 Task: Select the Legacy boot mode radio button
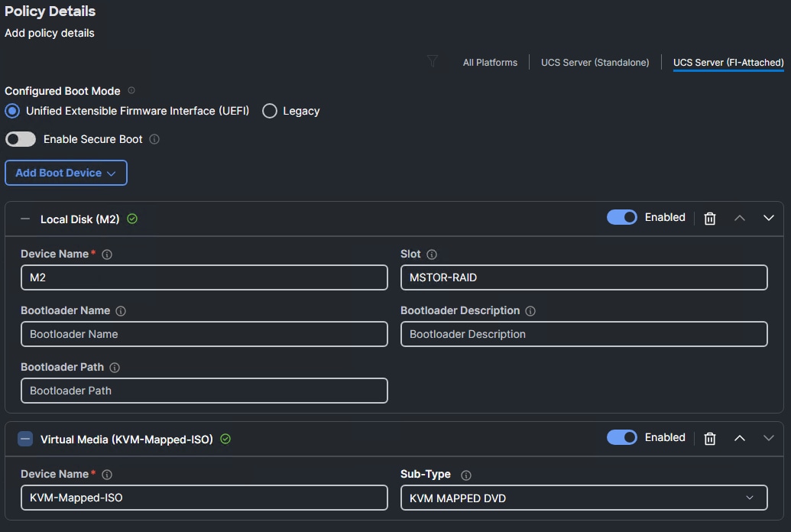(x=269, y=111)
